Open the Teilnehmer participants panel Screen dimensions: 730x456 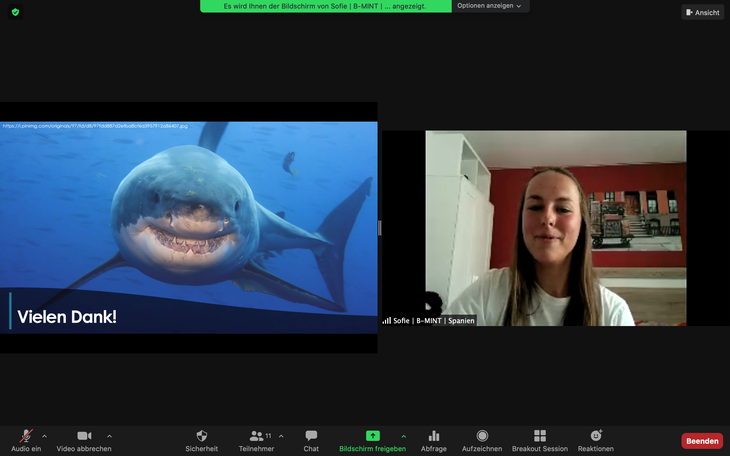(258, 437)
